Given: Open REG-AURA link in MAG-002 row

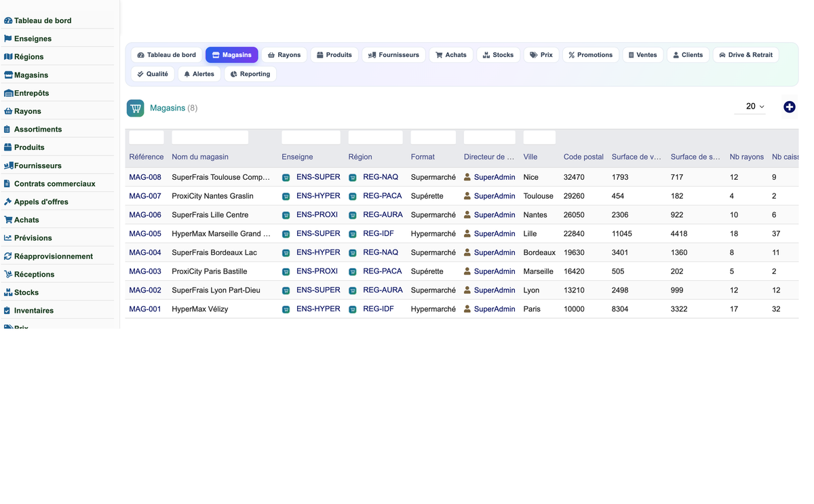Looking at the screenshot, I should [x=383, y=290].
